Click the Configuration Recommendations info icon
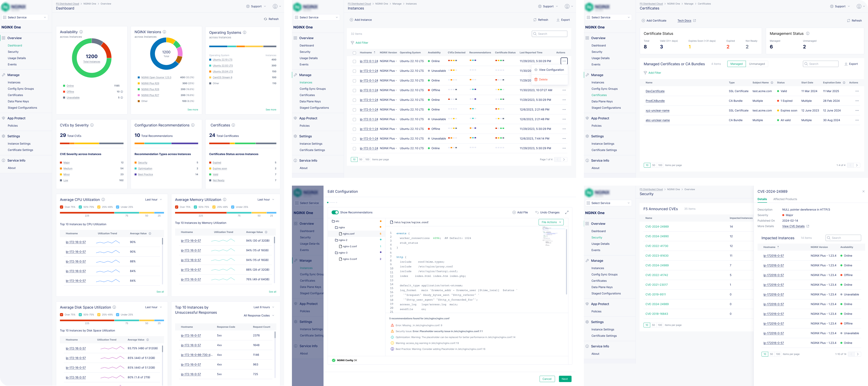This screenshot has width=868, height=386. click(x=193, y=125)
